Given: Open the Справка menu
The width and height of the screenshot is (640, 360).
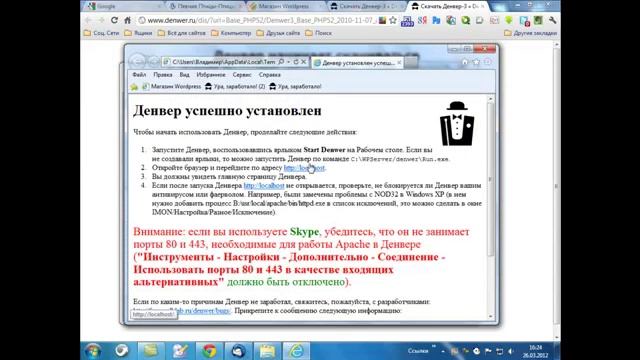Looking at the screenshot, I should tap(269, 75).
